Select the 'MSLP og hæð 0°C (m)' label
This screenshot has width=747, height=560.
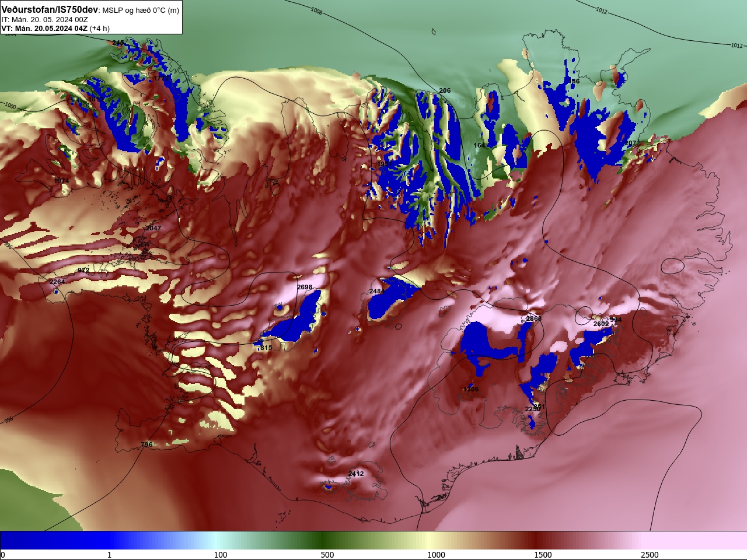coord(141,10)
